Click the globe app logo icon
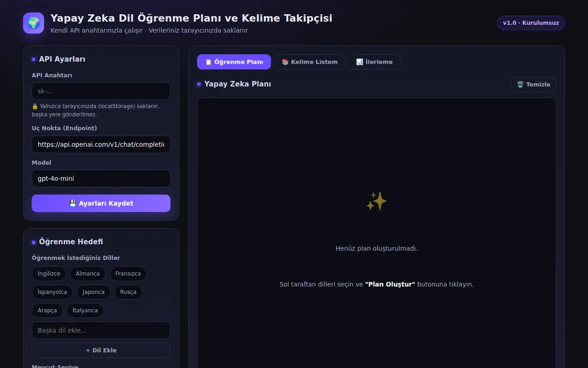The height and width of the screenshot is (368, 588). (x=33, y=23)
